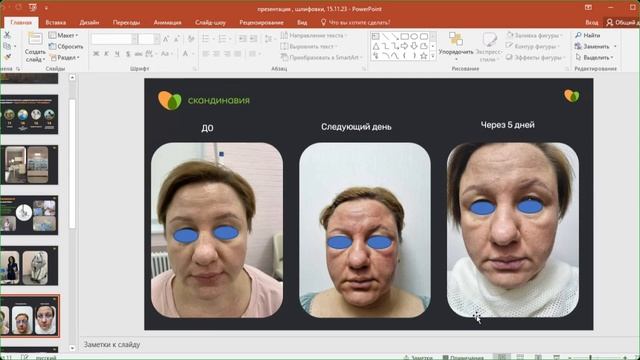Open the Анимация ribbon tab
The height and width of the screenshot is (360, 640).
[x=168, y=22]
